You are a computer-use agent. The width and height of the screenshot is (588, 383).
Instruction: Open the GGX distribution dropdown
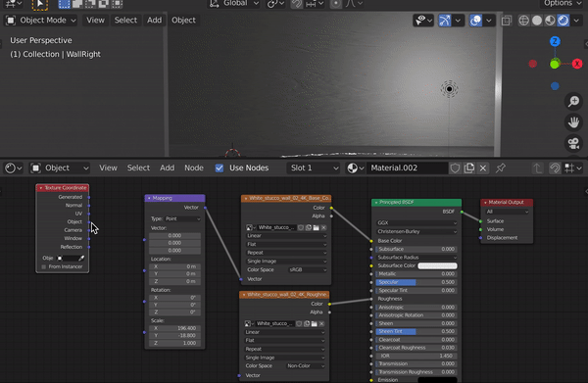point(416,222)
